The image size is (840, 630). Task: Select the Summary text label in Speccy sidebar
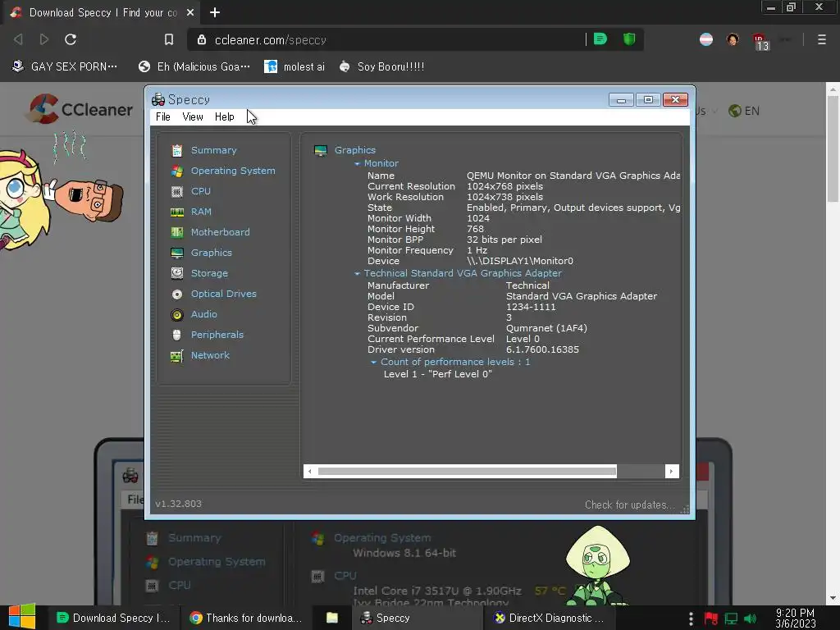(214, 151)
